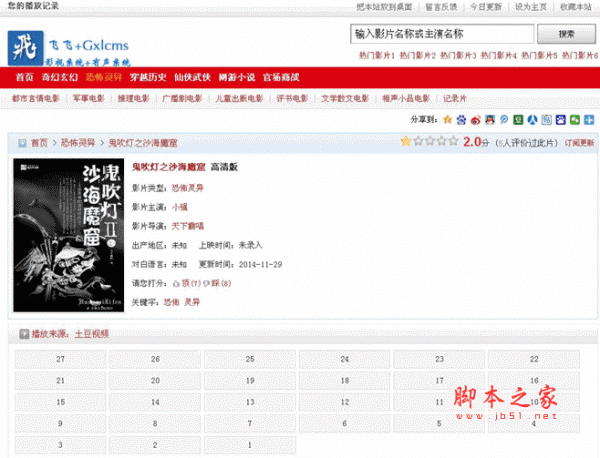The image size is (600, 458).
Task: Rate the film with the fourth star
Action: (x=442, y=141)
